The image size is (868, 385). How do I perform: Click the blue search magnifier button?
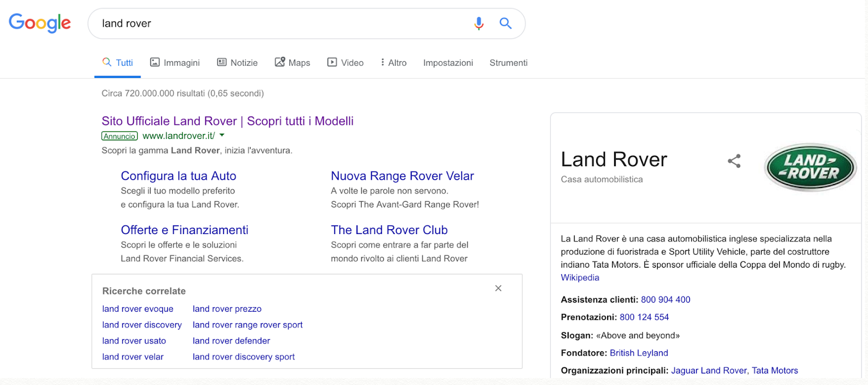506,23
